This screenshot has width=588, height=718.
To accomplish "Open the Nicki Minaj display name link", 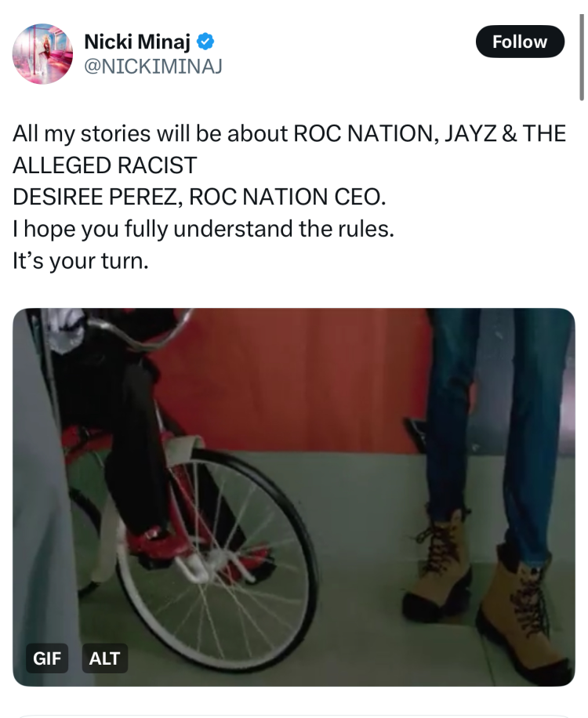I will pyautogui.click(x=136, y=42).
